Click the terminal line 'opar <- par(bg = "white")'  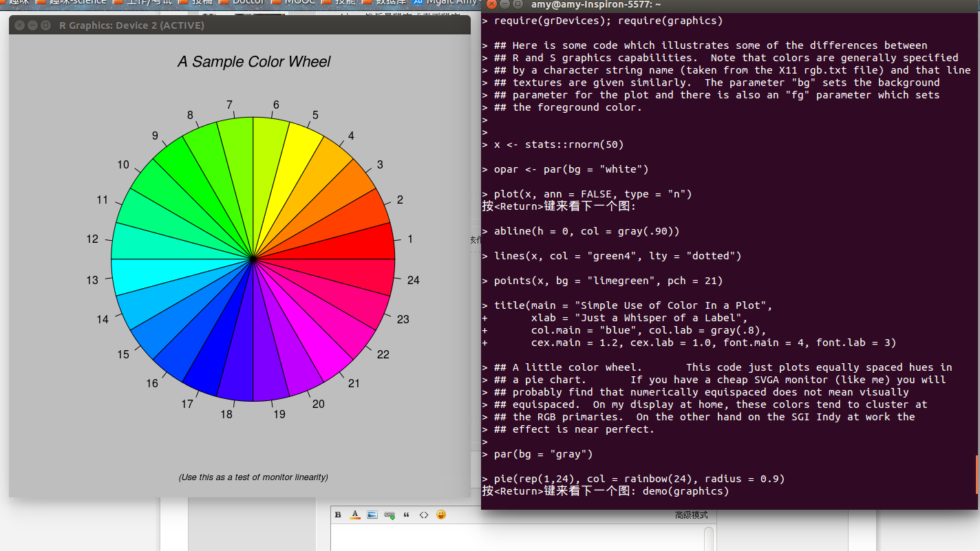tap(564, 169)
